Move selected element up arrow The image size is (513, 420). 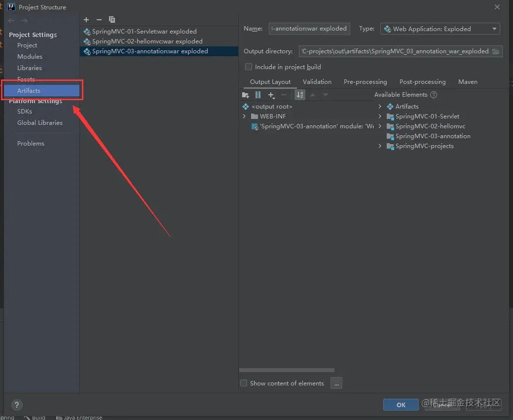click(313, 95)
